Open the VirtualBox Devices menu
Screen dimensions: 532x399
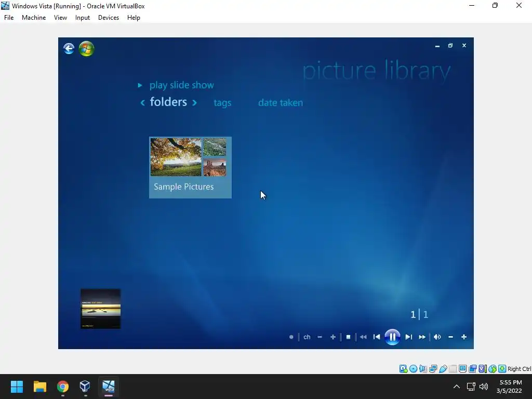[x=109, y=18]
